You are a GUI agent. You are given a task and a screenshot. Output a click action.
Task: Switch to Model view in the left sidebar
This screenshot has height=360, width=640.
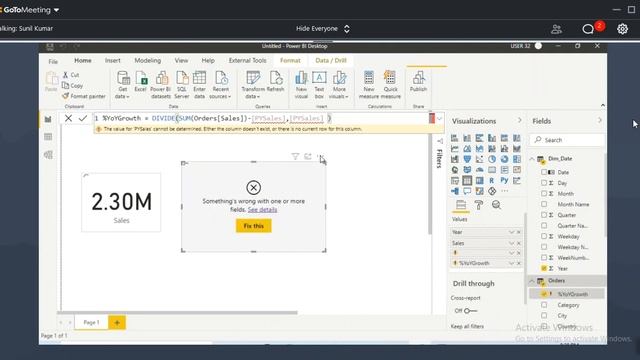48,155
